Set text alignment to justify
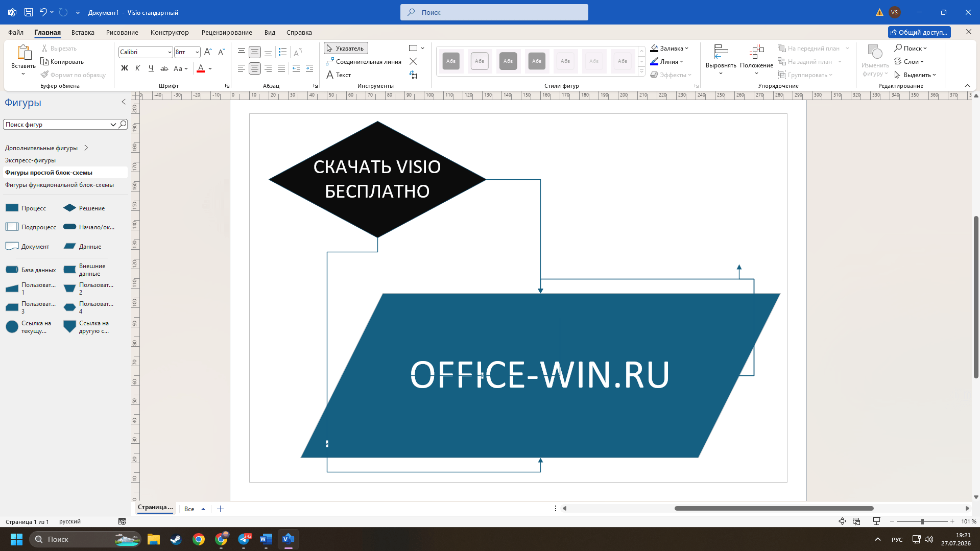This screenshot has width=980, height=551. coord(281,68)
